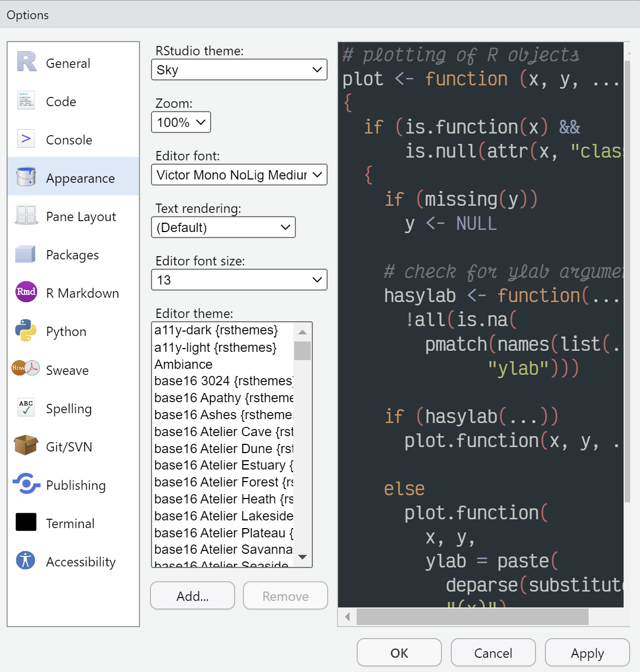The width and height of the screenshot is (640, 672).
Task: Open the General settings icon
Action: (x=25, y=62)
